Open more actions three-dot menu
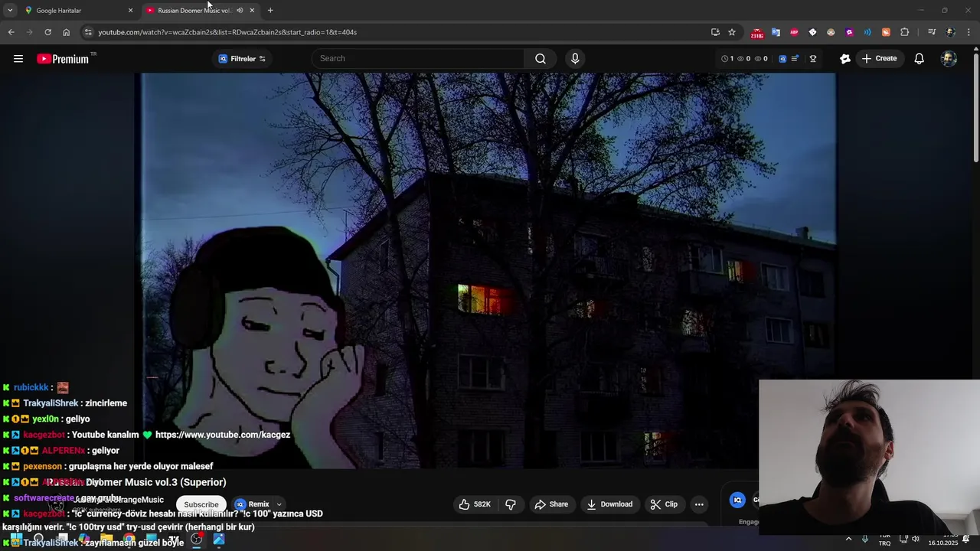This screenshot has width=980, height=551. [x=699, y=504]
